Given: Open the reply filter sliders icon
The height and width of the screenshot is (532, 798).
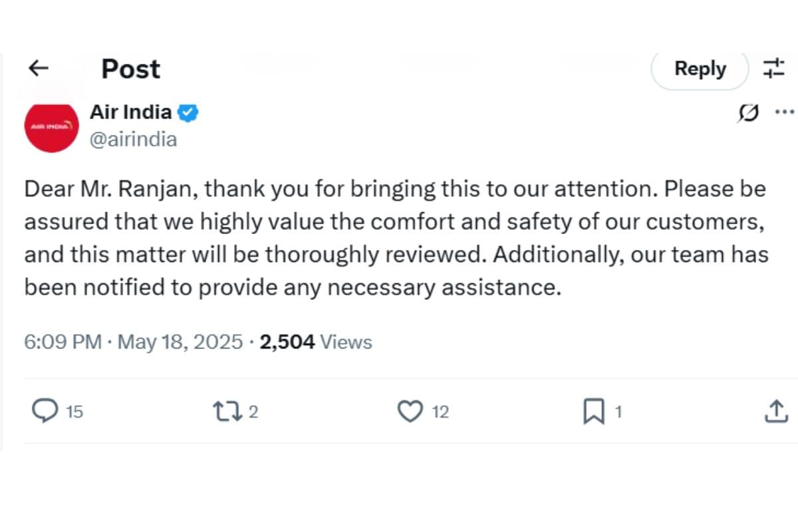Looking at the screenshot, I should 773,68.
